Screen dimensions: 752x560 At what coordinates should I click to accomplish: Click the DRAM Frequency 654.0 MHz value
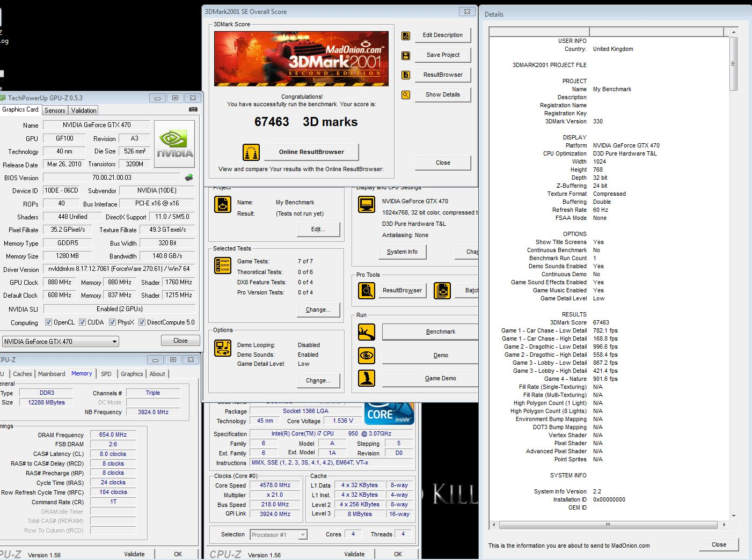tap(113, 435)
